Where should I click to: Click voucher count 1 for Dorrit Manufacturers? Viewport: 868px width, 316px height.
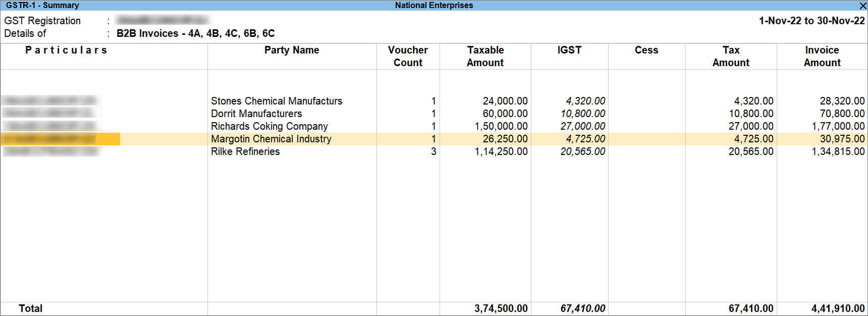pyautogui.click(x=433, y=114)
